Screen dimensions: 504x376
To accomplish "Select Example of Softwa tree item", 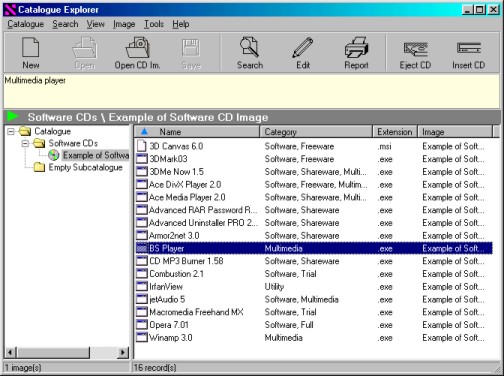I will [x=96, y=155].
